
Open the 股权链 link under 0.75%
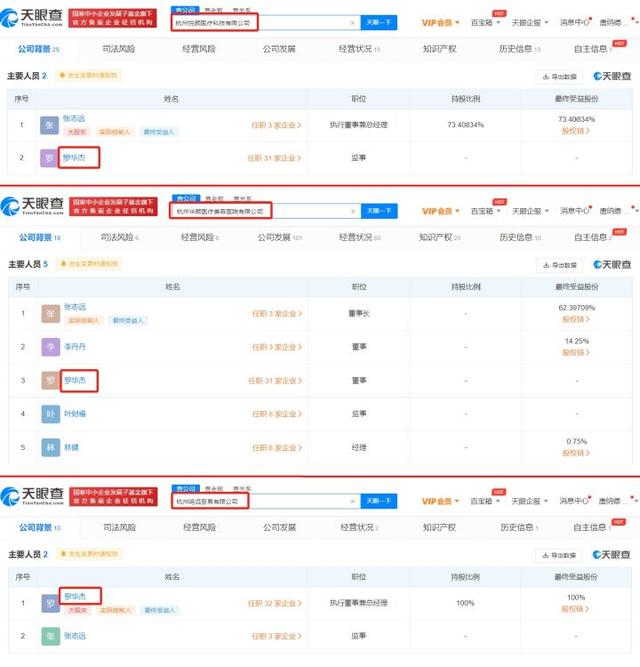tap(576, 453)
